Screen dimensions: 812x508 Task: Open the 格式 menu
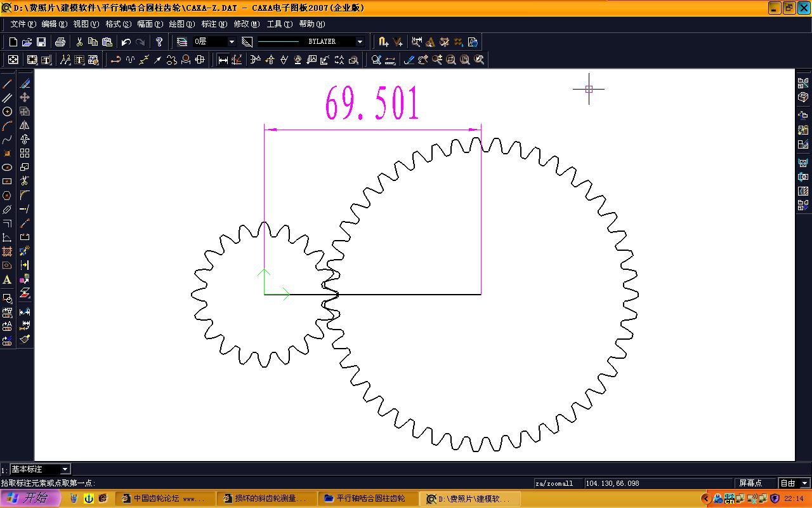click(119, 24)
